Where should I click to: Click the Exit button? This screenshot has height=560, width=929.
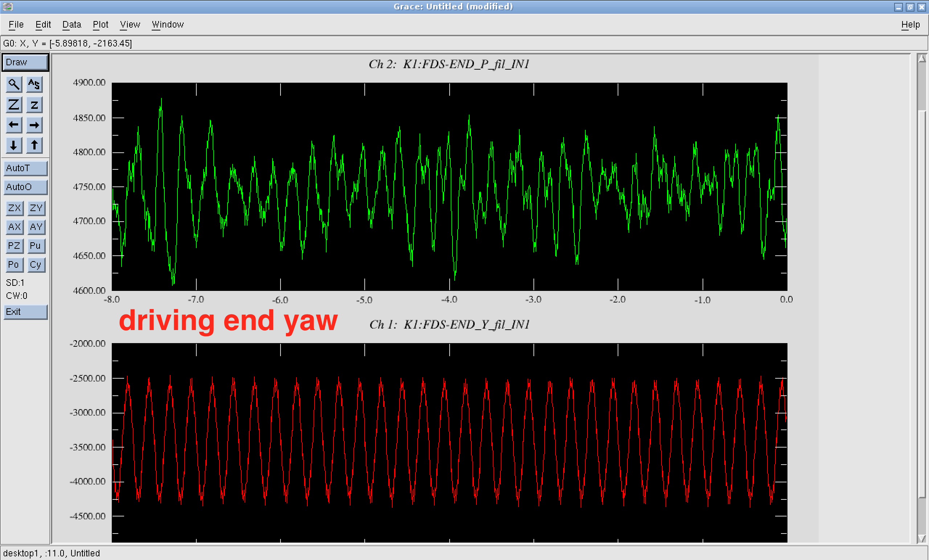26,312
